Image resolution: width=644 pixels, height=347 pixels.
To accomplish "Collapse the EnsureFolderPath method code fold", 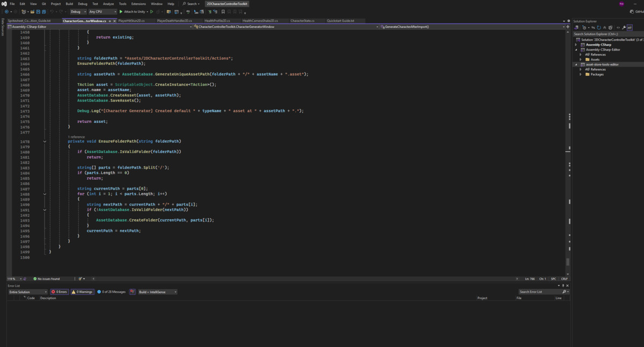I will point(45,142).
